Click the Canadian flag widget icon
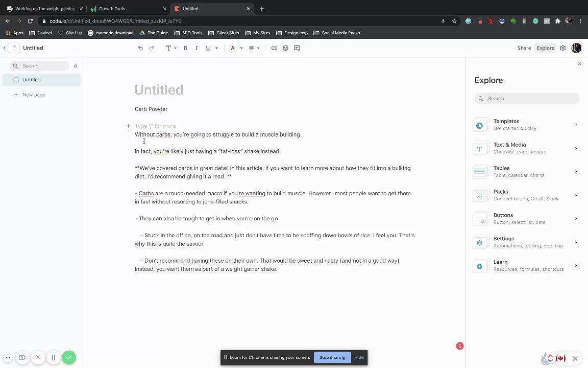Image resolution: width=588 pixels, height=368 pixels. click(560, 358)
